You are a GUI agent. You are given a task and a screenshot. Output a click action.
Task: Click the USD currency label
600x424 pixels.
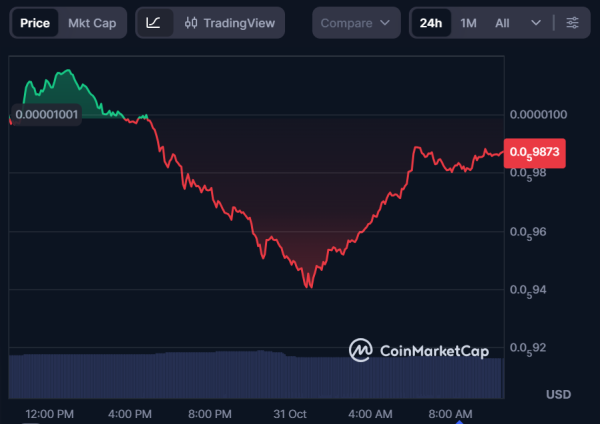tap(558, 394)
